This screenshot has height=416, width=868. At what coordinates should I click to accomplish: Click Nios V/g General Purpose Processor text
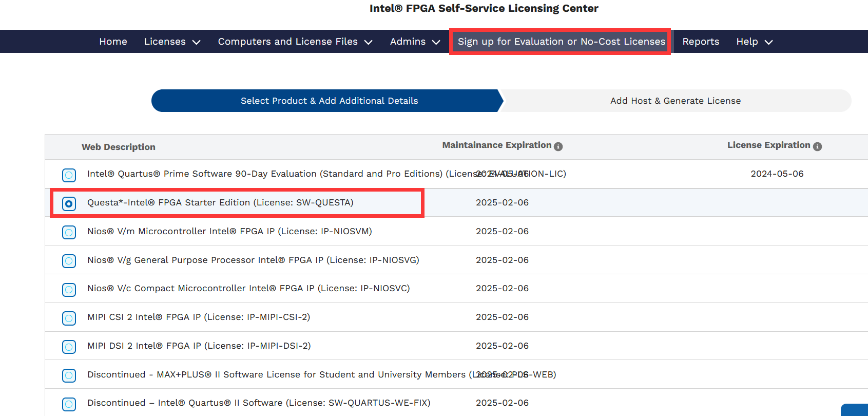coord(253,260)
